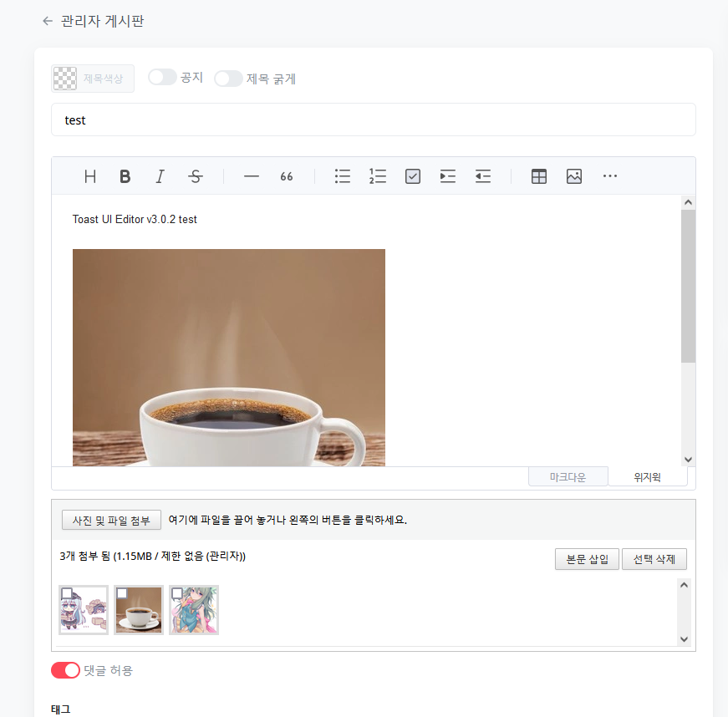Click the editor vertical scrollbar thumb
Image resolution: width=728 pixels, height=717 pixels.
tap(688, 286)
